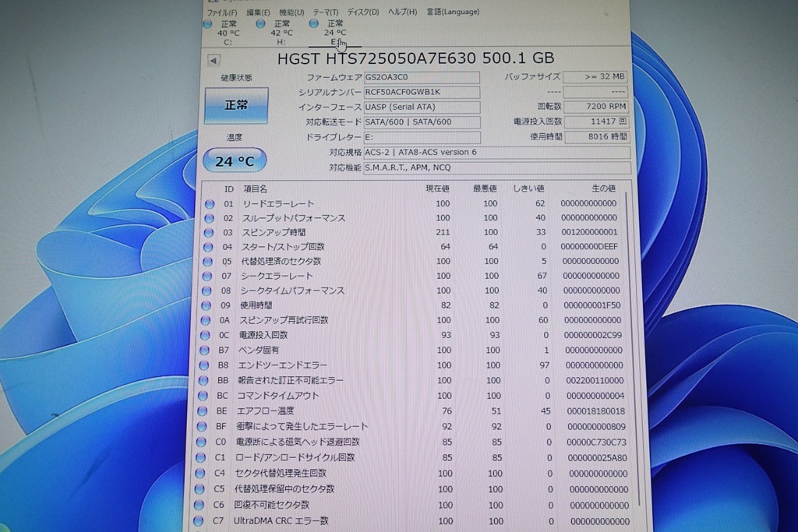
Task: Click status dot for 0C 電源投入回数
Action: 205,335
